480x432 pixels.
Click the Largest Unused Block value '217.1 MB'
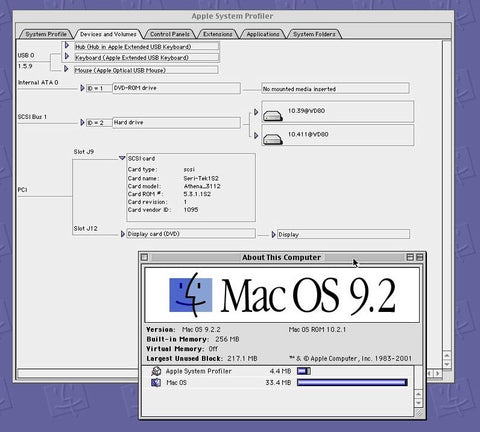click(242, 358)
